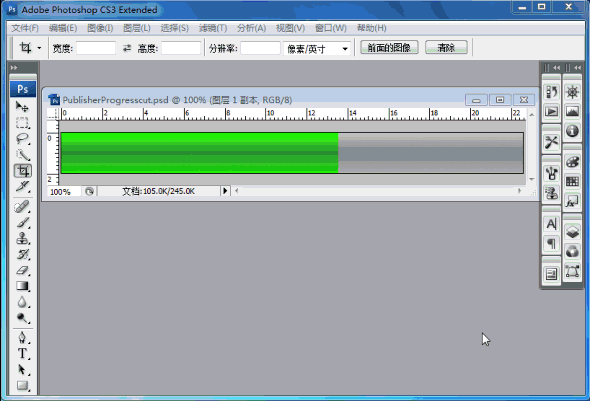
Task: Select the Clone Stamp tool
Action: pos(23,238)
